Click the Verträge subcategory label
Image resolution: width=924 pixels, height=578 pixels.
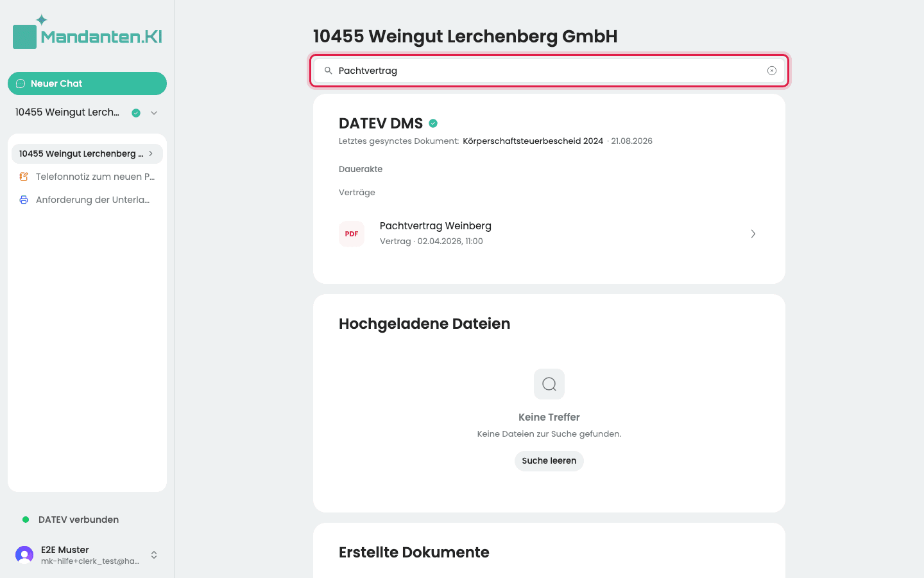click(x=357, y=193)
